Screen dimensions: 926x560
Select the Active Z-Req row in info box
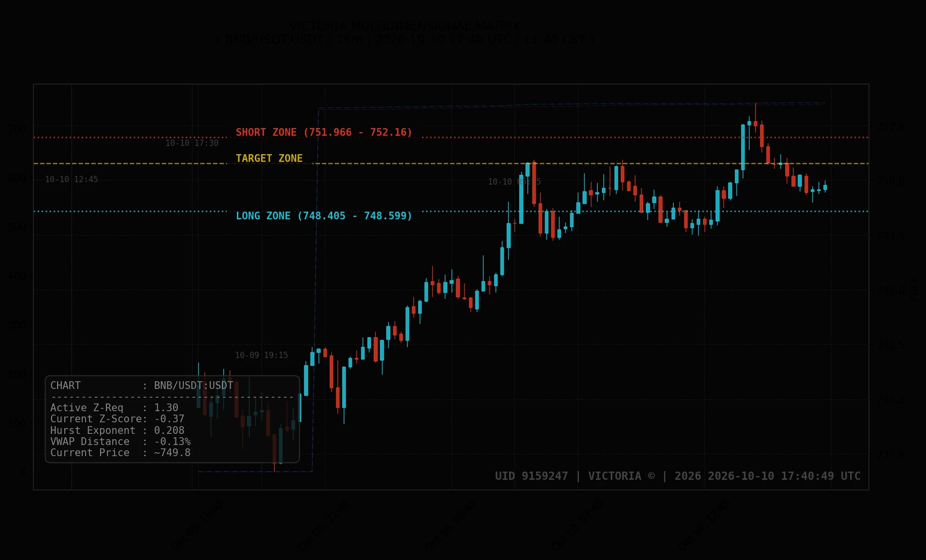(x=115, y=408)
